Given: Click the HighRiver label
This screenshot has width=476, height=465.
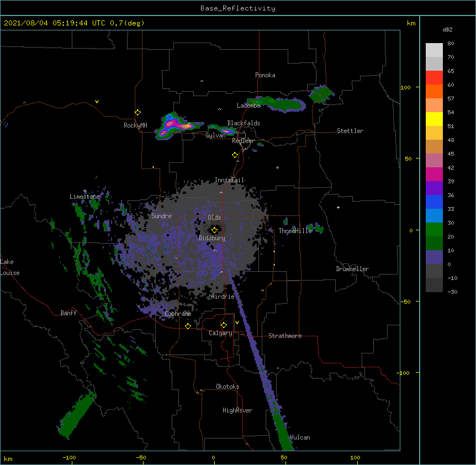Looking at the screenshot, I should coord(237,410).
